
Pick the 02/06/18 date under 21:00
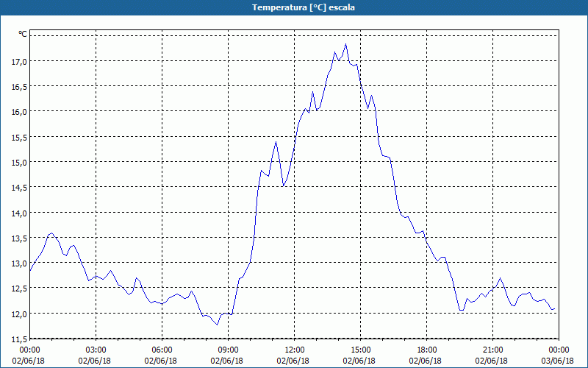(x=491, y=361)
